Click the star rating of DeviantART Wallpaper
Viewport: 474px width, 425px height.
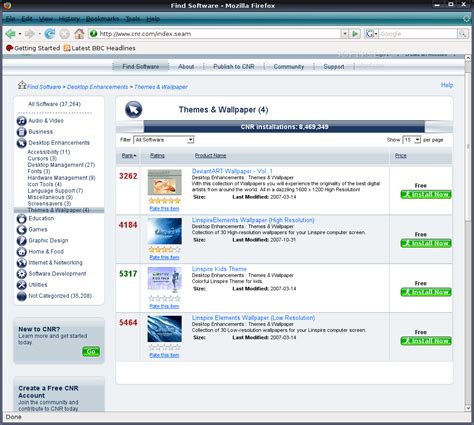(x=165, y=201)
